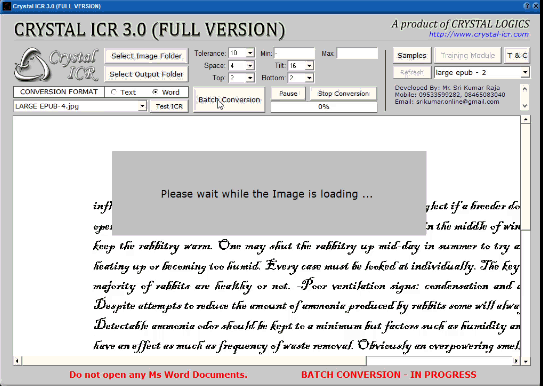Viewport: 543px width, 386px height.
Task: Click 'Do not open any Ms Word Documents.' warning
Action: (x=158, y=375)
